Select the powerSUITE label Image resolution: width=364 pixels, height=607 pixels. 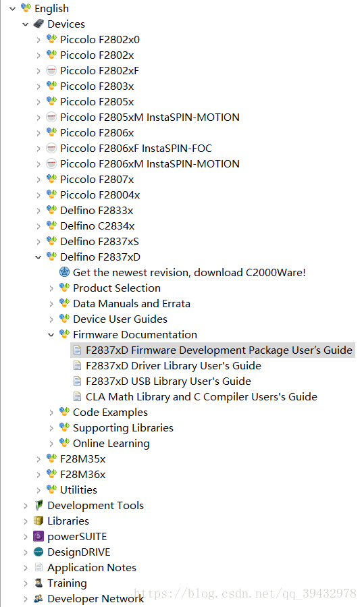click(77, 537)
